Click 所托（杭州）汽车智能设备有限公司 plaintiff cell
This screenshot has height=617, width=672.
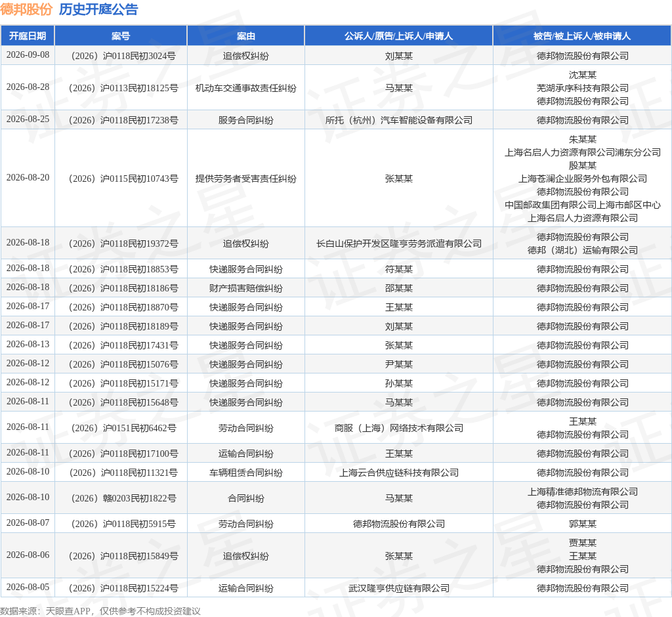[398, 120]
